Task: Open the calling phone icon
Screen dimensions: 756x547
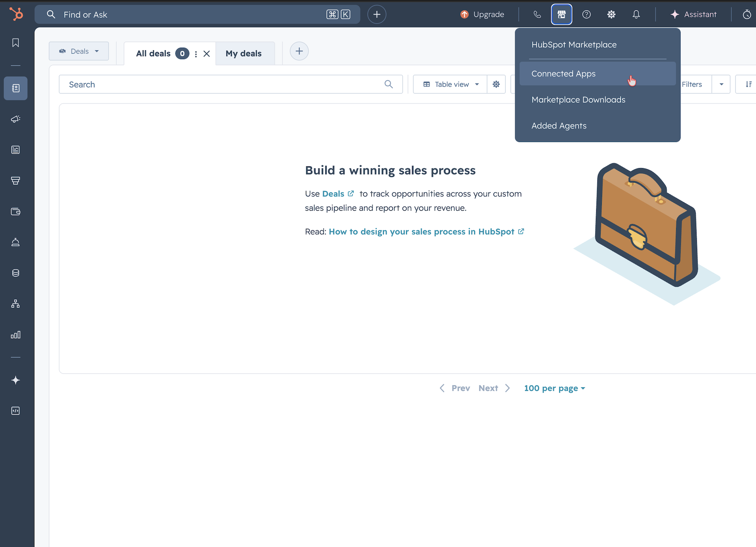Action: [537, 14]
